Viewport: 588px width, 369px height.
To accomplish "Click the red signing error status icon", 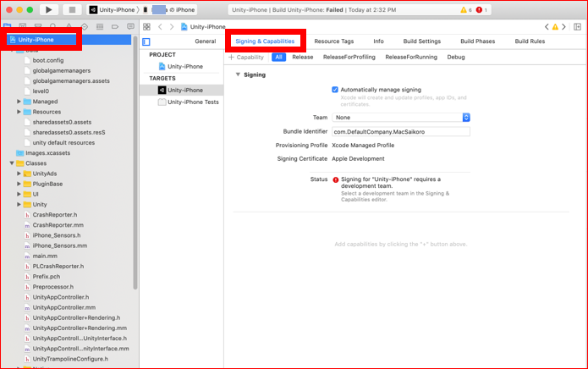I will point(336,179).
